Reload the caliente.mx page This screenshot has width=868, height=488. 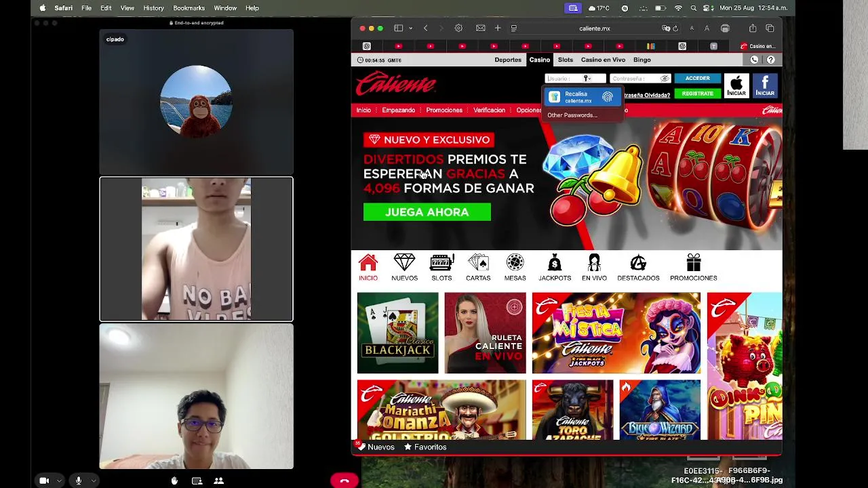[675, 28]
